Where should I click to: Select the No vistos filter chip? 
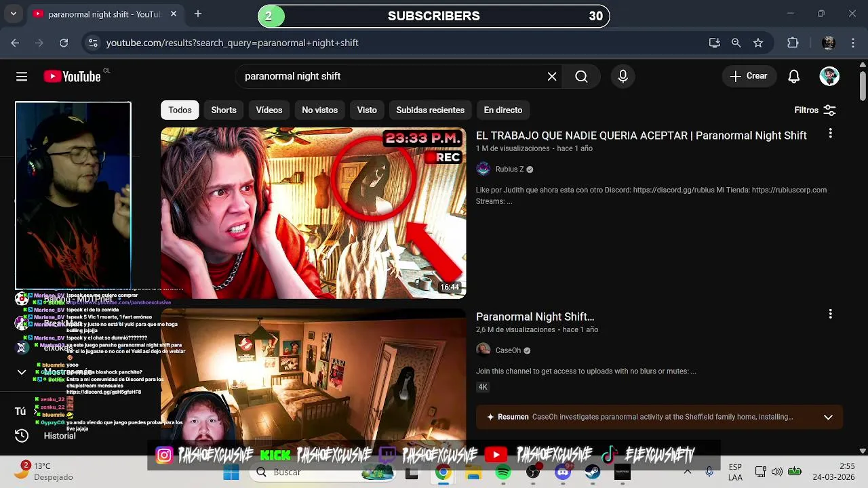(319, 110)
